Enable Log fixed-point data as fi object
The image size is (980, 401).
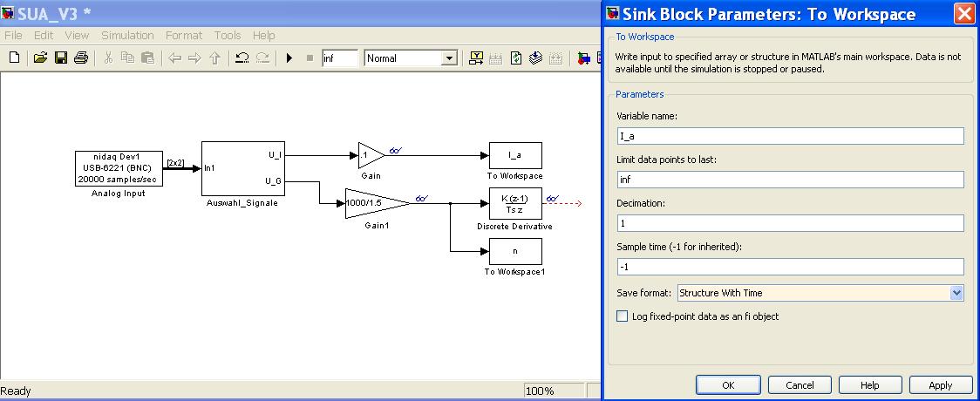pyautogui.click(x=622, y=316)
